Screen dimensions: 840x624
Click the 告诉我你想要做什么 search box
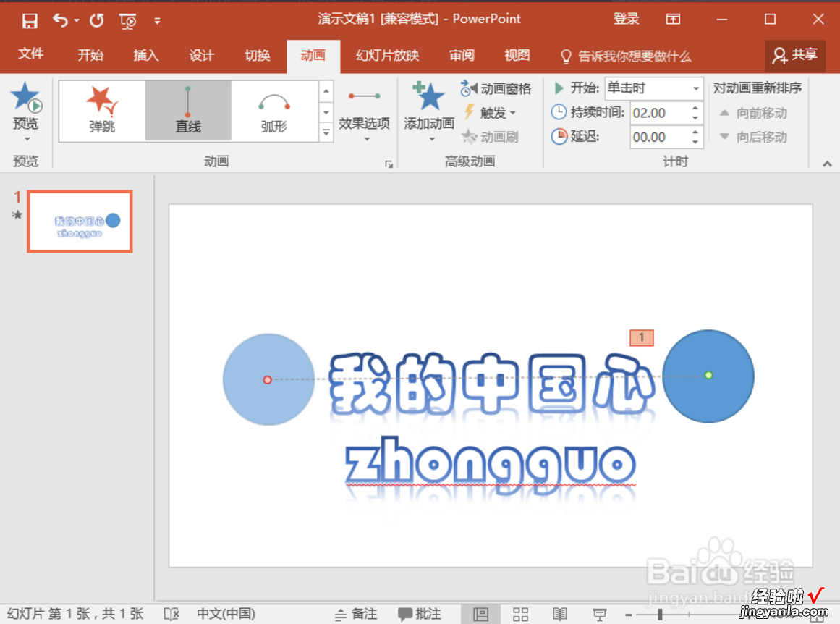pos(626,56)
